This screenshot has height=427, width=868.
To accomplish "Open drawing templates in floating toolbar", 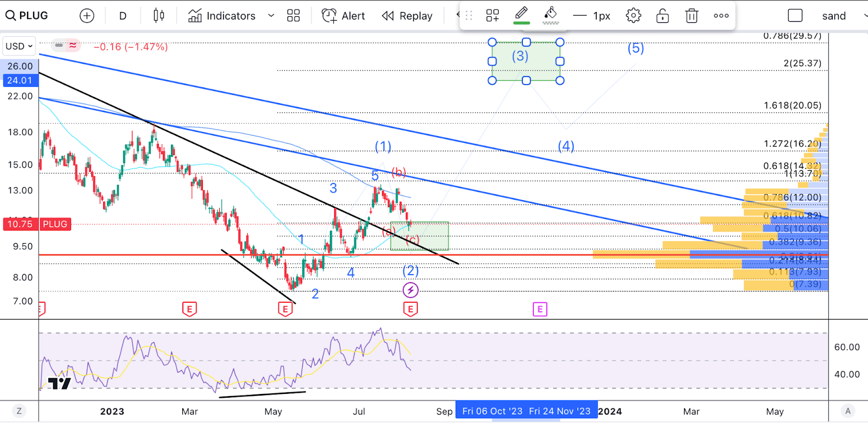I will 493,16.
